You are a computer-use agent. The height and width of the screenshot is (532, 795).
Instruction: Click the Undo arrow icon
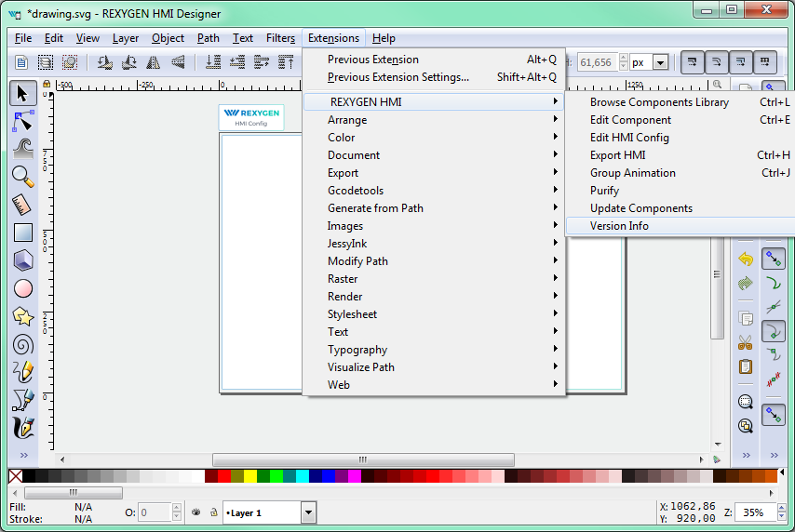pyautogui.click(x=746, y=259)
